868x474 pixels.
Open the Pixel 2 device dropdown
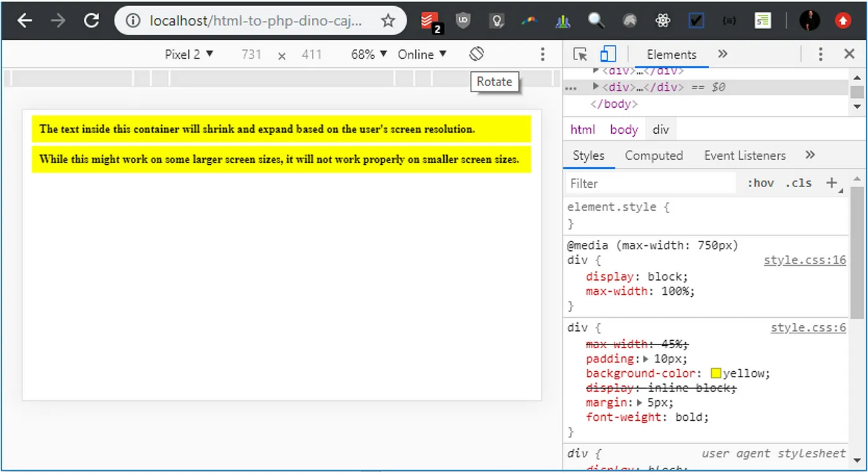coord(189,55)
